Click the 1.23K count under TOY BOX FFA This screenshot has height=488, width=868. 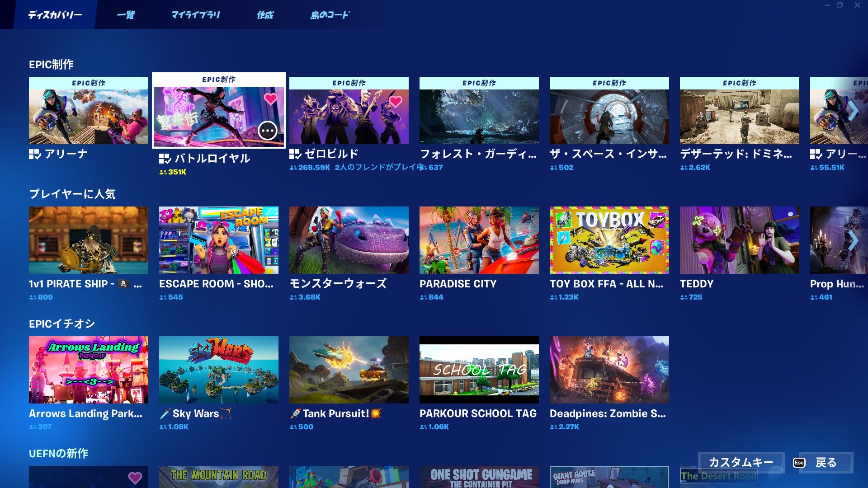coord(564,297)
